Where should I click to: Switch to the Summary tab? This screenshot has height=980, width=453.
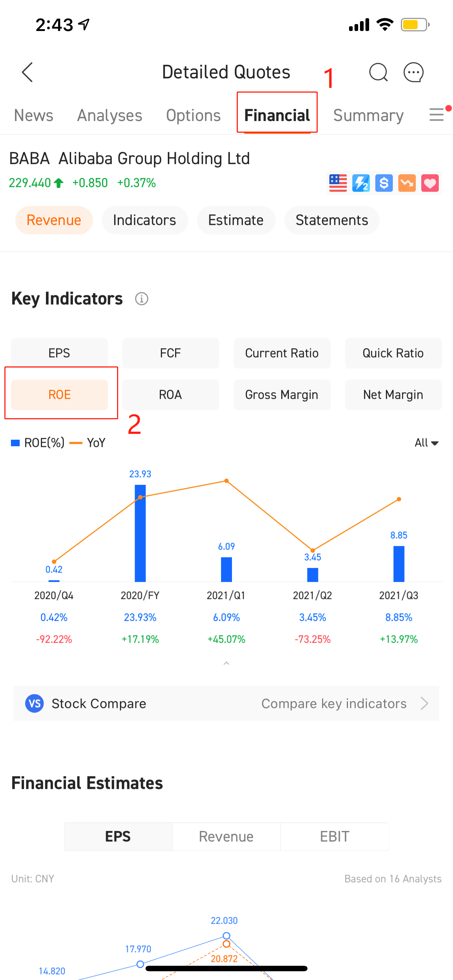[368, 115]
